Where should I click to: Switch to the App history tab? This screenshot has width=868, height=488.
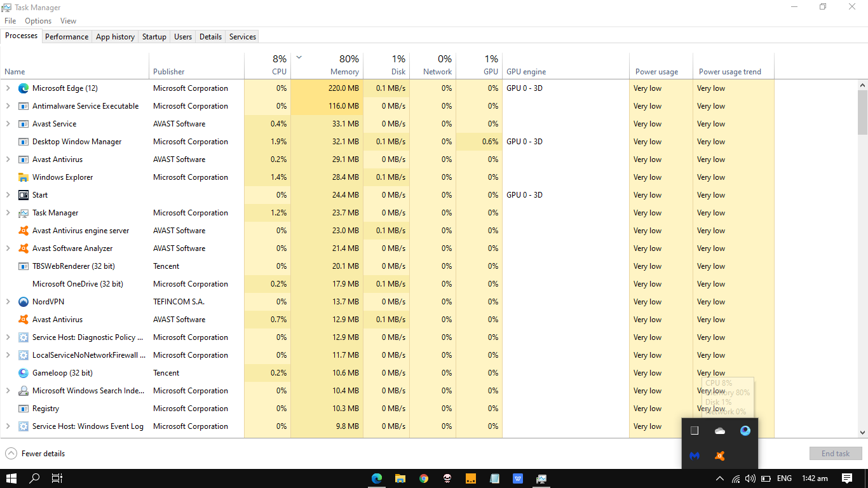point(115,37)
